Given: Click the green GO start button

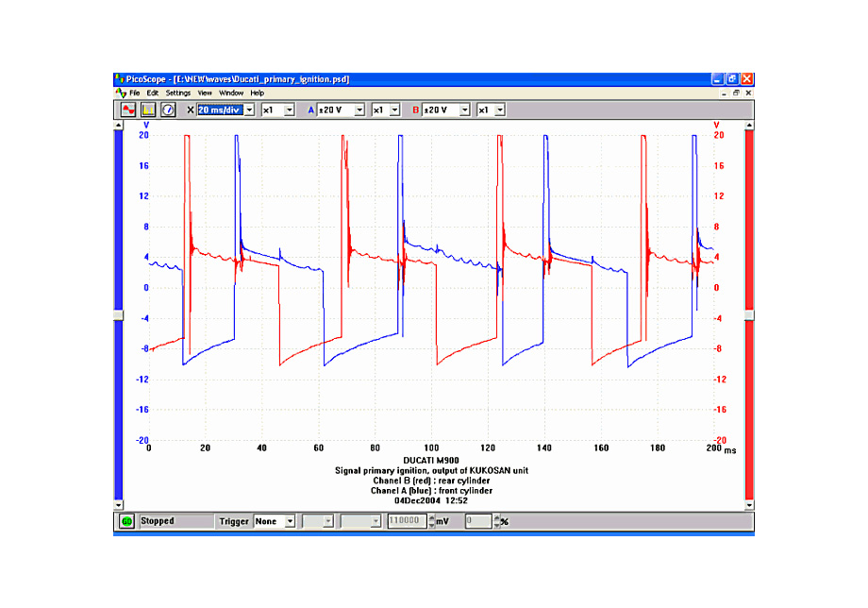Looking at the screenshot, I should pyautogui.click(x=126, y=521).
